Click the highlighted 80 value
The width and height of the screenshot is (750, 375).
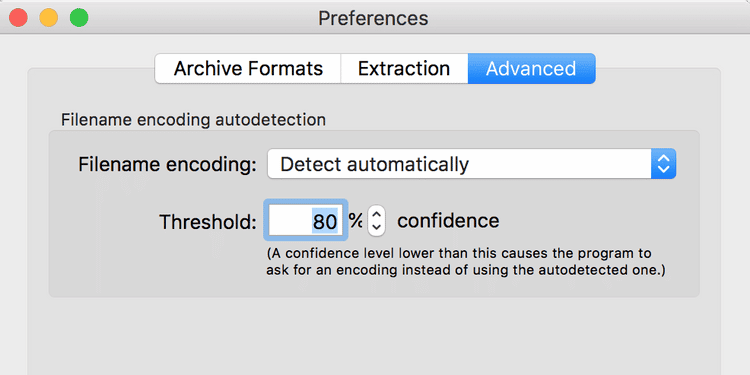[325, 221]
